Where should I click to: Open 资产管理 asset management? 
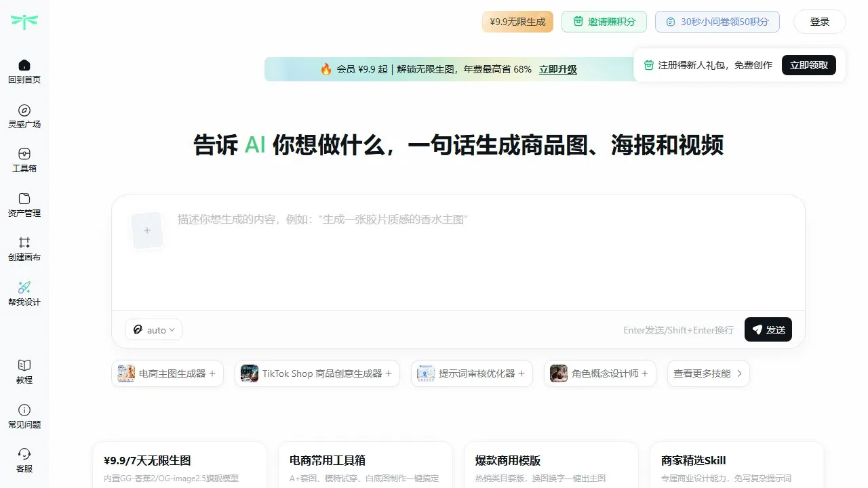point(24,205)
